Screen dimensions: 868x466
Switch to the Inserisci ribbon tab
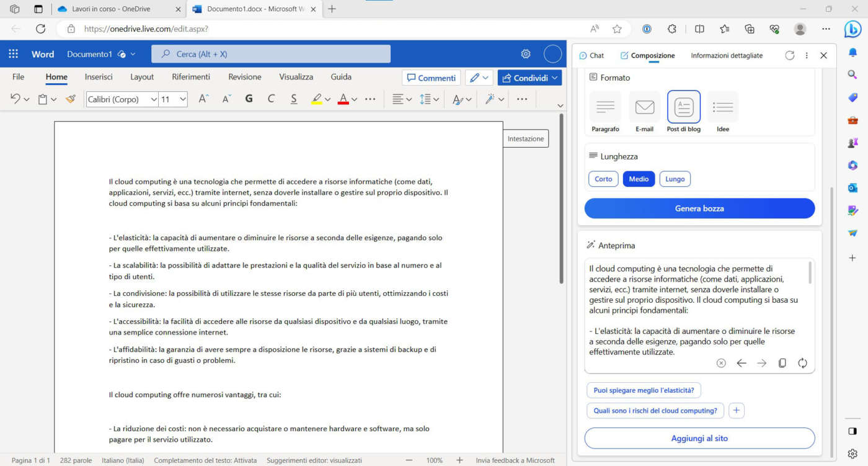[99, 77]
